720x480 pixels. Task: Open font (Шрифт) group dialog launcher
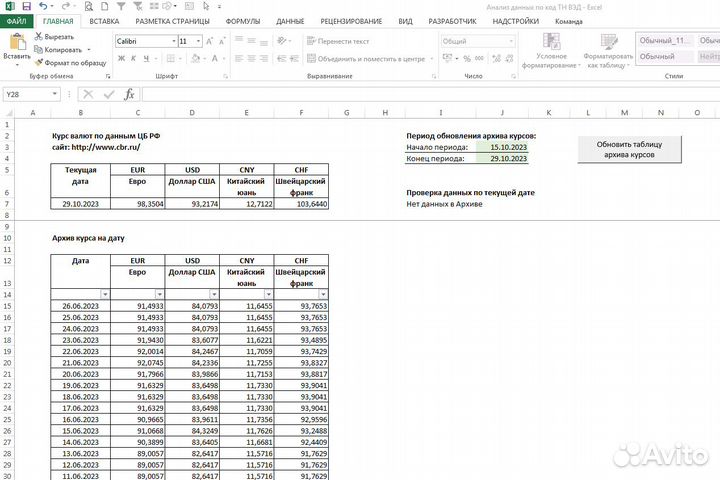point(225,76)
